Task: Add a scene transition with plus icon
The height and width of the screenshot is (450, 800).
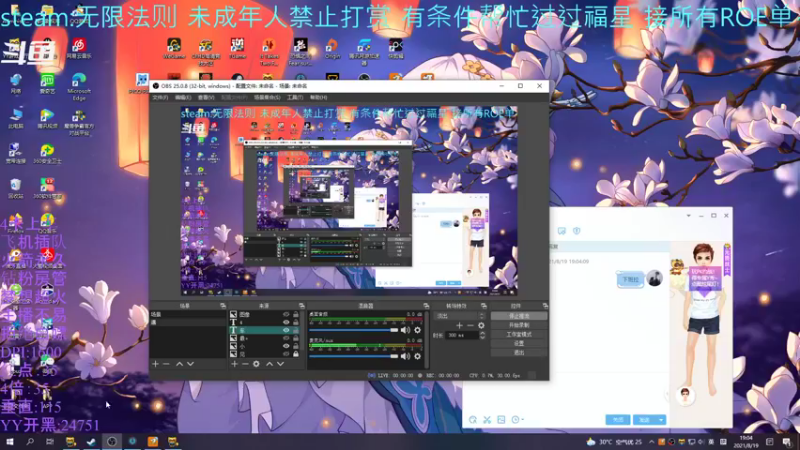Action: tap(459, 325)
